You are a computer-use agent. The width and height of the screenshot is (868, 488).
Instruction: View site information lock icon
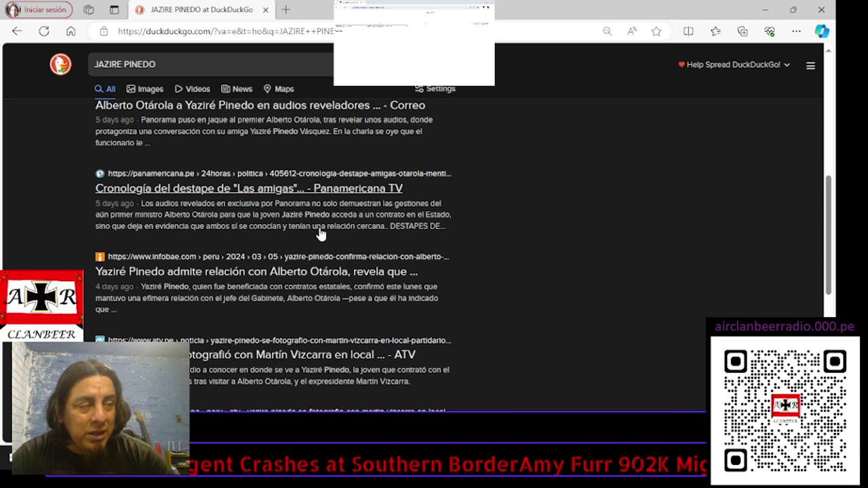click(104, 31)
